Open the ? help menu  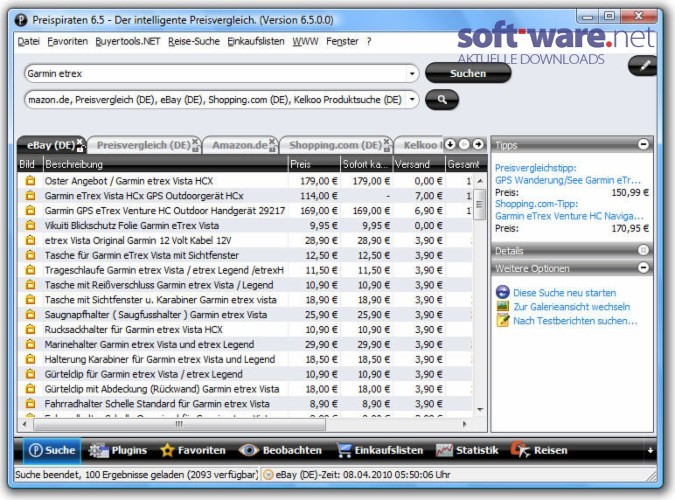coord(369,41)
